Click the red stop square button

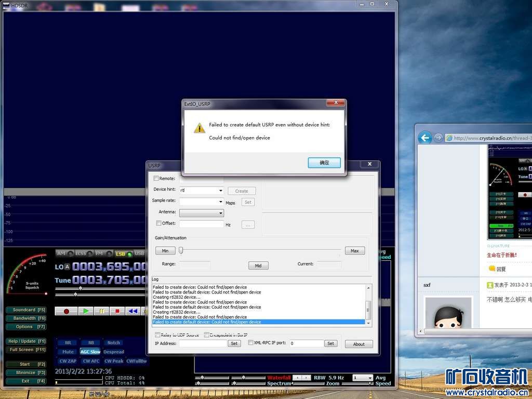tap(117, 311)
